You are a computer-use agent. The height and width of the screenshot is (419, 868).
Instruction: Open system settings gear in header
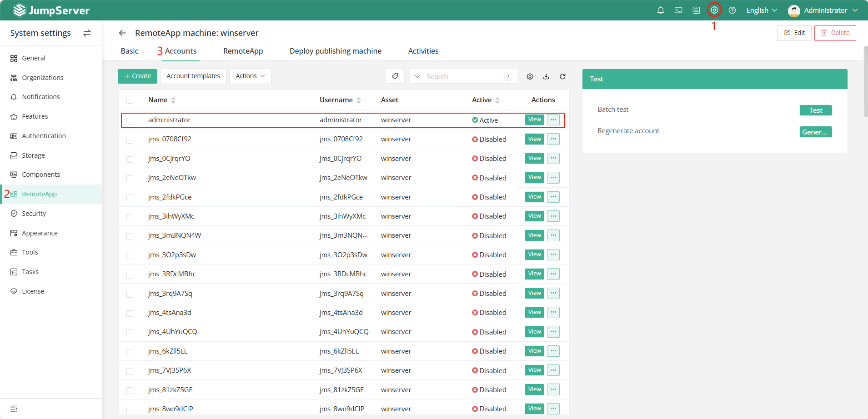pyautogui.click(x=714, y=10)
